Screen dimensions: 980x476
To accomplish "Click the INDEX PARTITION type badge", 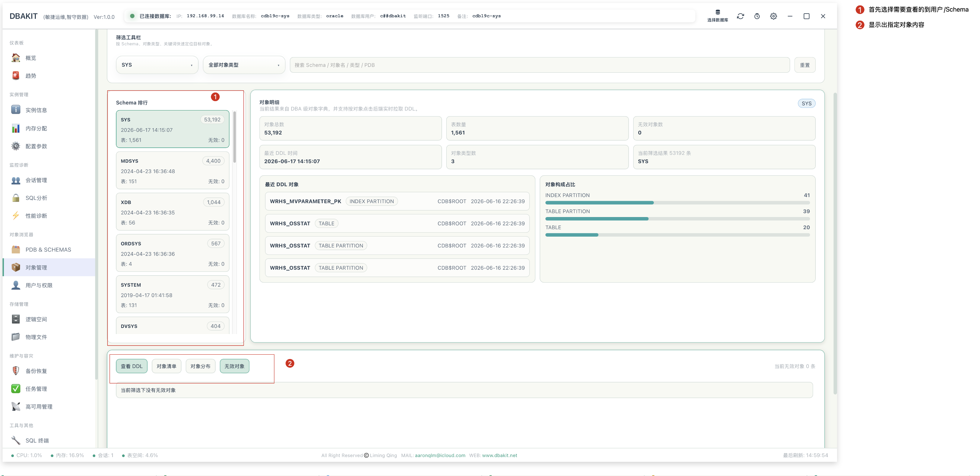I will [372, 201].
